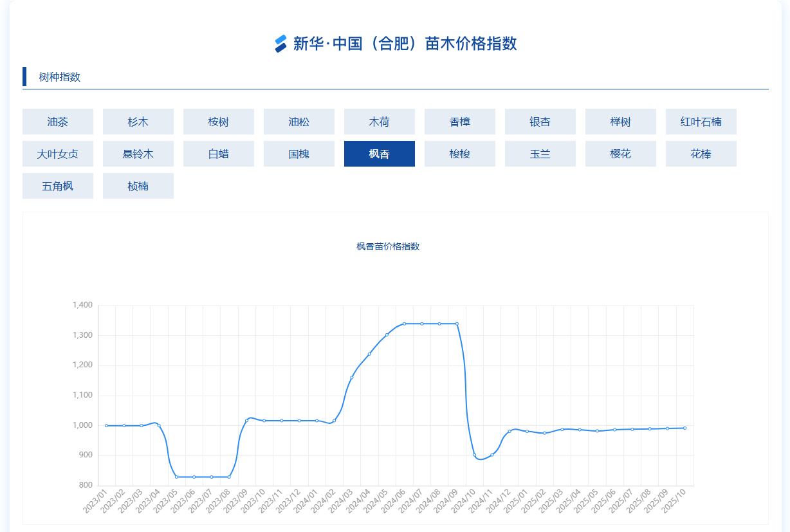Select the highlighted 枫香 tab

[x=380, y=154]
